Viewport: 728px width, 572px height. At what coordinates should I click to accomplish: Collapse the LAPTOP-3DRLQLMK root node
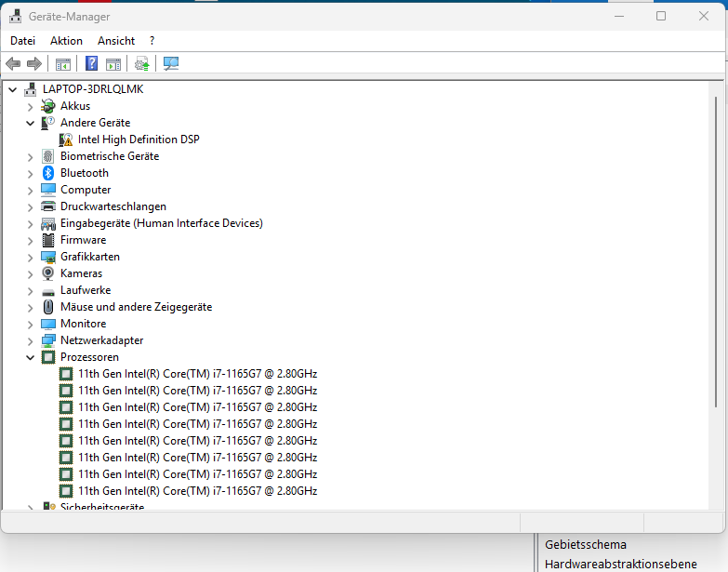(13, 89)
